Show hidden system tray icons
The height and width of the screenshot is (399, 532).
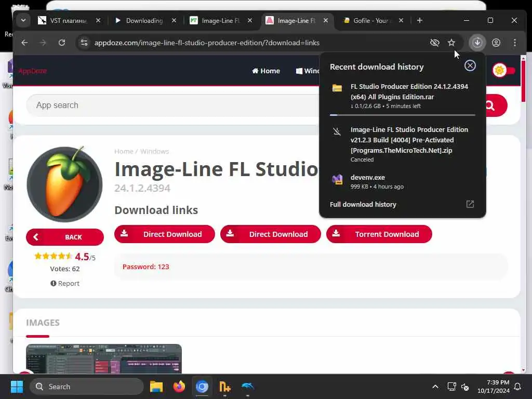(435, 387)
